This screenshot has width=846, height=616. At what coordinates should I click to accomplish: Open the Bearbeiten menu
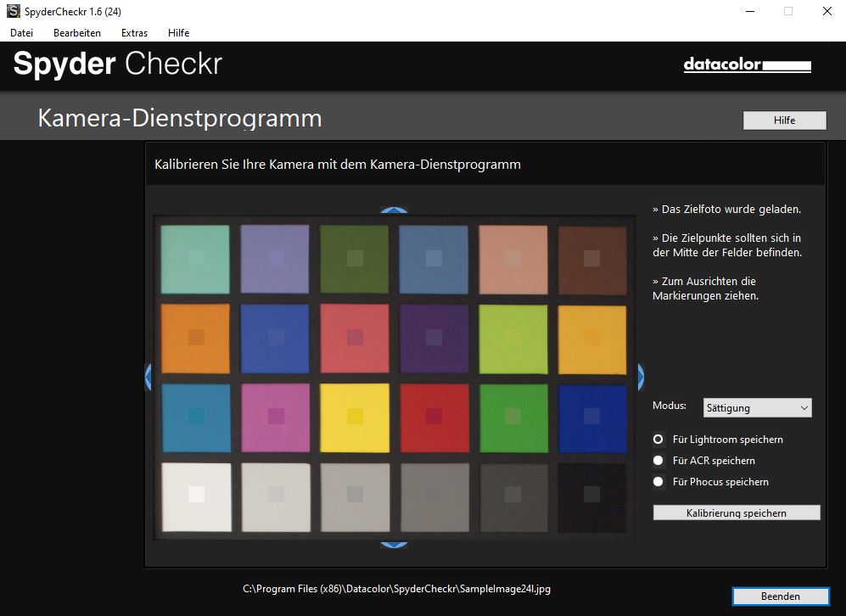(x=77, y=33)
